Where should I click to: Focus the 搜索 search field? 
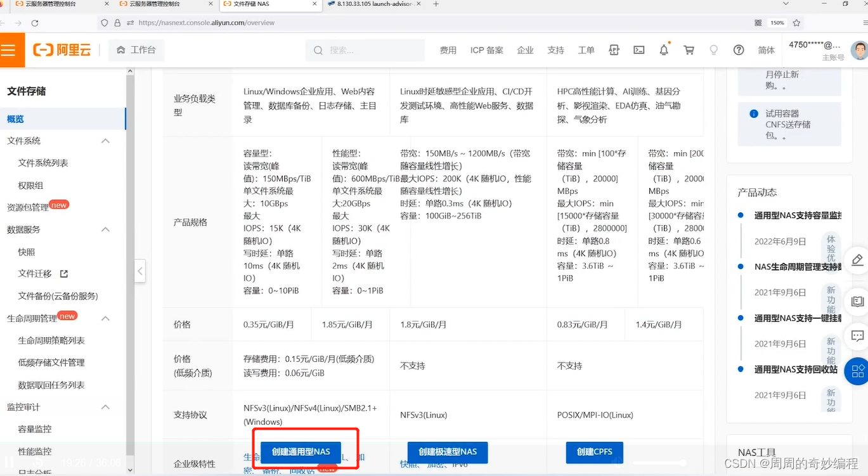(x=365, y=50)
